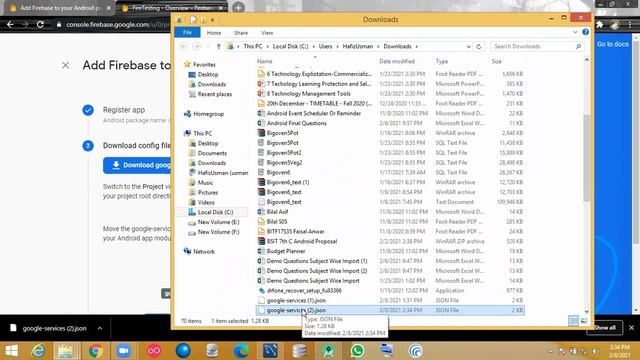Select Local Disk (C:) in navigation pane
Screen dimensions: 640x360
coord(211,212)
